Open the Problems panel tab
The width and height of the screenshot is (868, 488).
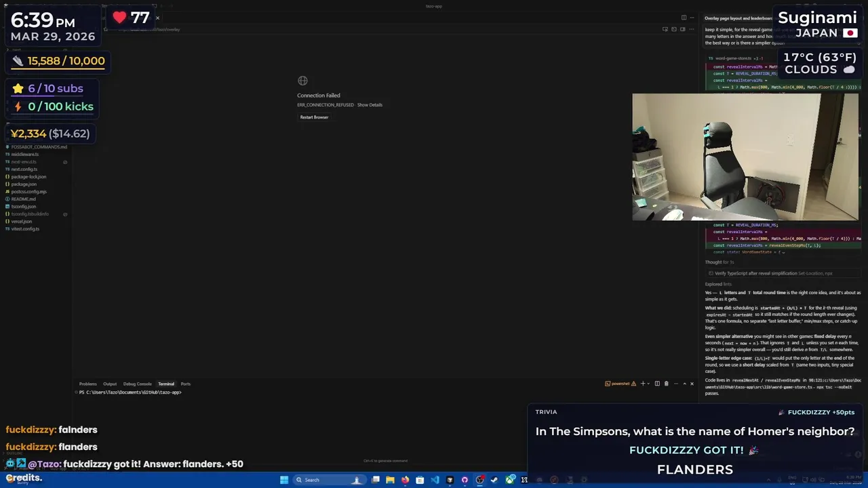88,384
